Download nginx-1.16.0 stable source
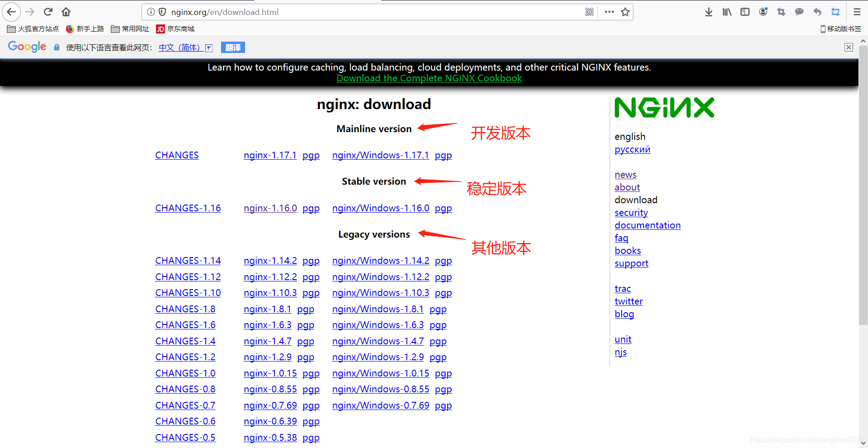Image resolution: width=868 pixels, height=448 pixels. click(x=270, y=208)
